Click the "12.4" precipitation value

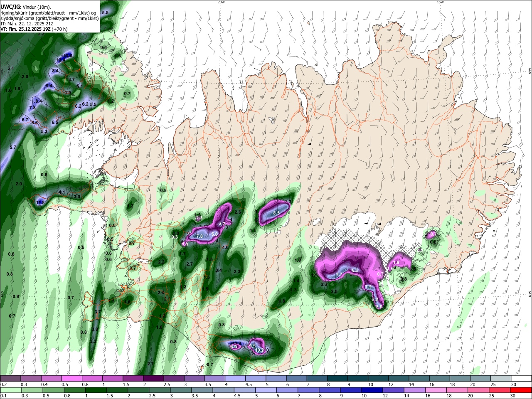click(60, 60)
